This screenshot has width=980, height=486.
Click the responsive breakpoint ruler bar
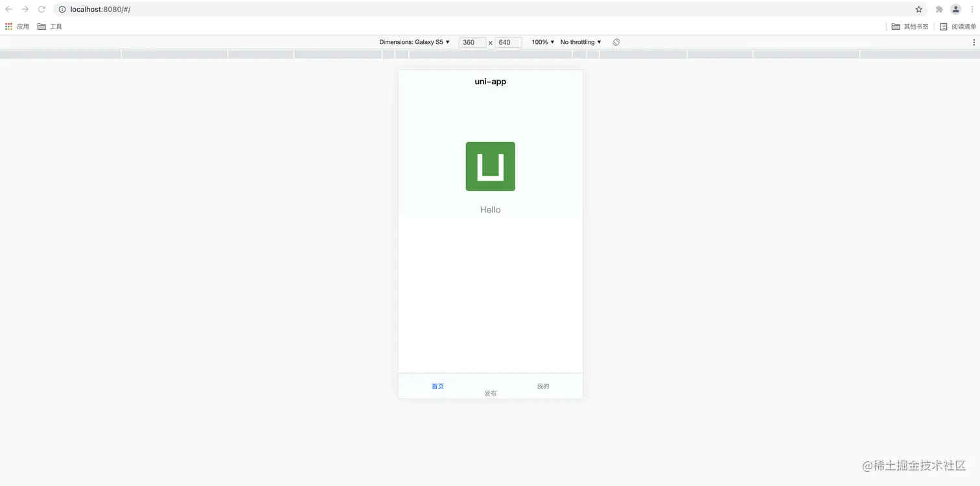490,54
